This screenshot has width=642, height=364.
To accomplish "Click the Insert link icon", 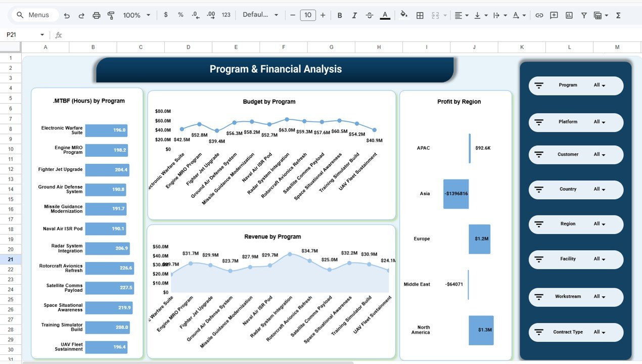I will click(x=539, y=15).
